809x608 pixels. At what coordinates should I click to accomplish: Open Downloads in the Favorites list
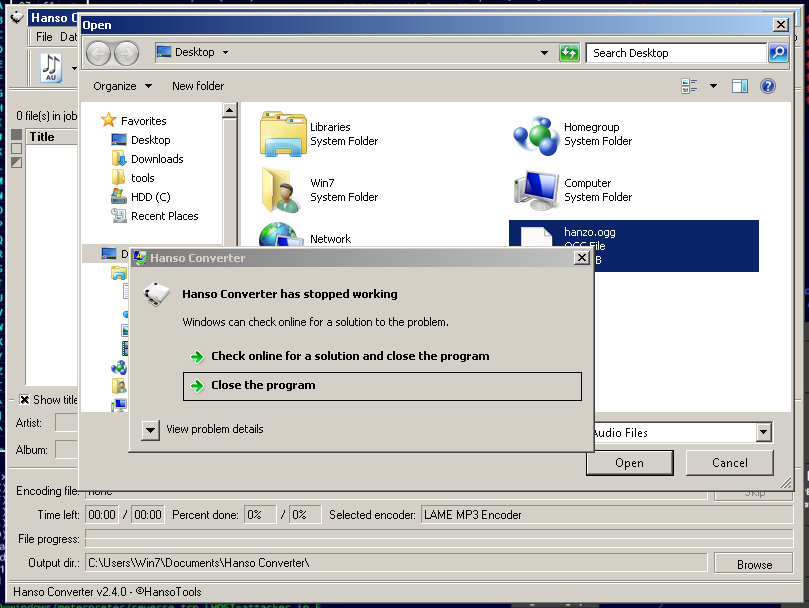(157, 159)
